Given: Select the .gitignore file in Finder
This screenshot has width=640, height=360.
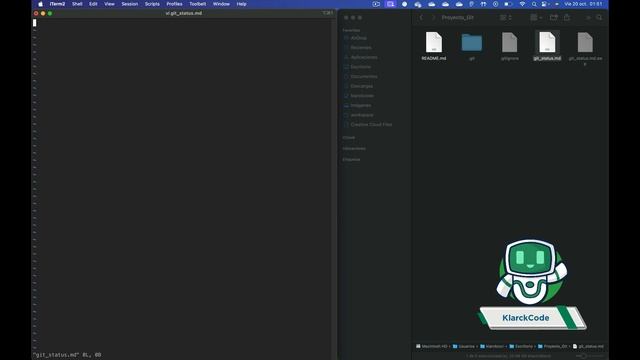Looking at the screenshot, I should point(509,46).
